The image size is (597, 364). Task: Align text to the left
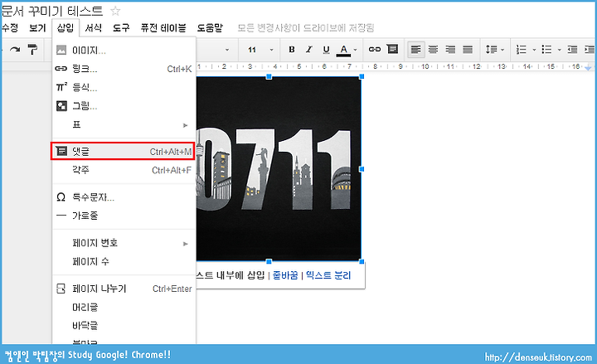[415, 50]
